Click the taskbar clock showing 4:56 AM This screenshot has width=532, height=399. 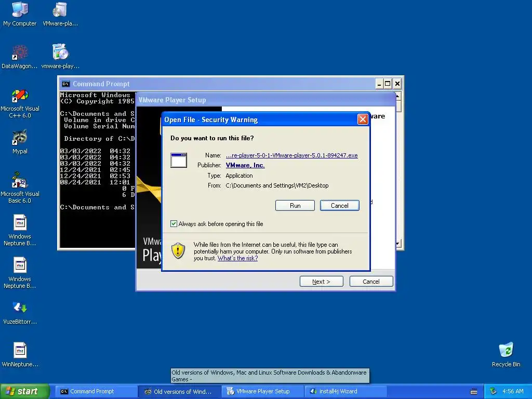point(513,392)
